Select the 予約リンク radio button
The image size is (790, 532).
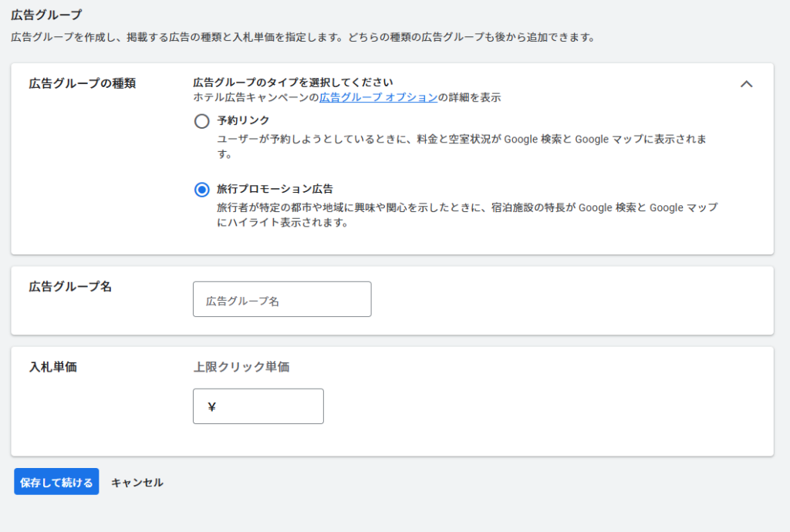click(201, 121)
